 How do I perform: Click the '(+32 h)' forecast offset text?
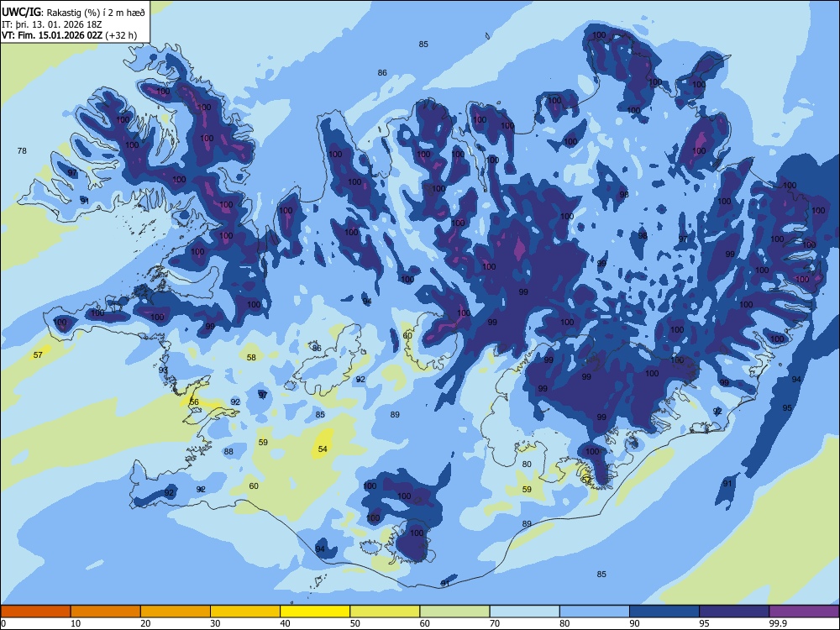[121, 35]
